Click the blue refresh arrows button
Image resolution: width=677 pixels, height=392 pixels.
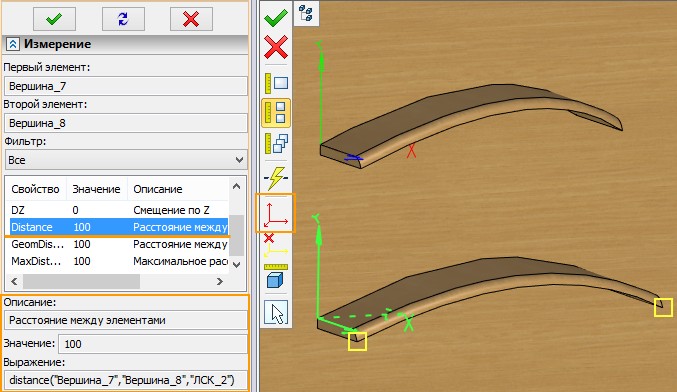pyautogui.click(x=123, y=19)
